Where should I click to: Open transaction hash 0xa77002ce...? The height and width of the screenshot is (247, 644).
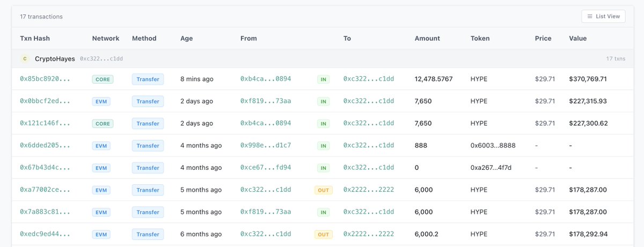pyautogui.click(x=45, y=190)
